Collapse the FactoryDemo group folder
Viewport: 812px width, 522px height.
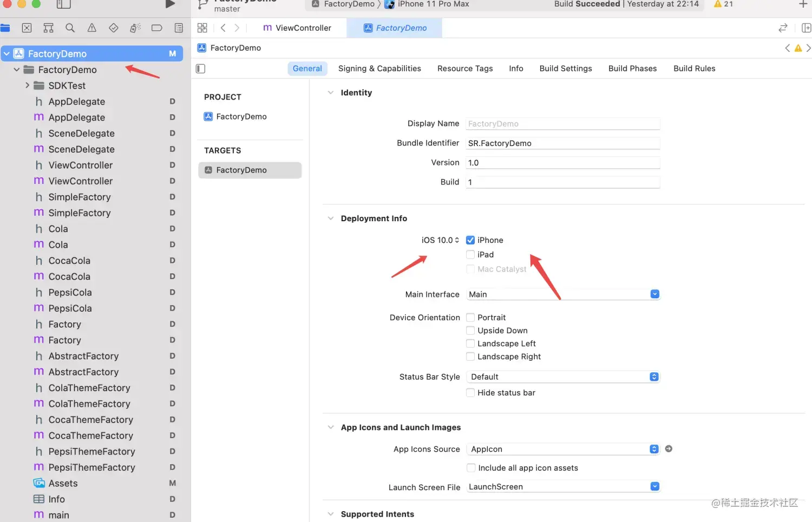coord(16,70)
